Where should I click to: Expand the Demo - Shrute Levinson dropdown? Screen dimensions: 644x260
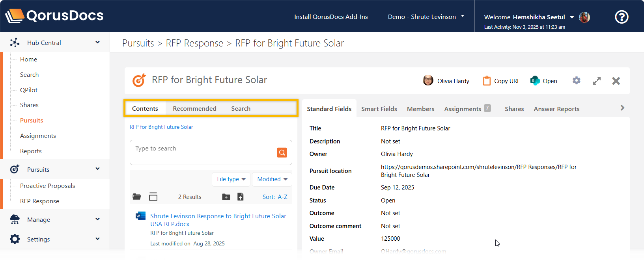coord(426,17)
